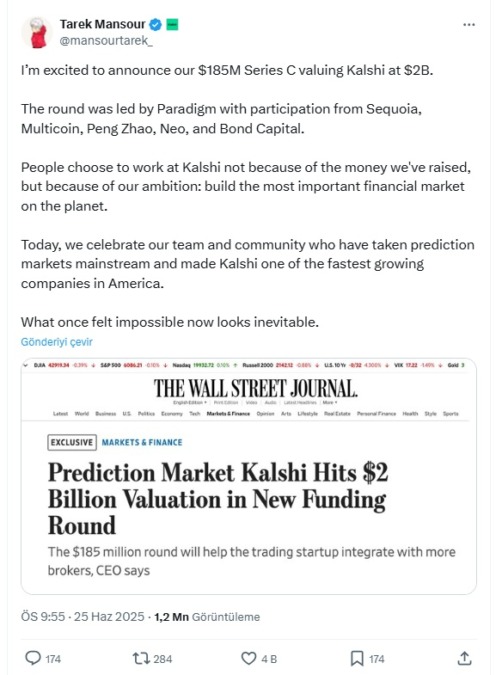
Task: Translate post via Gönderiyi çevir
Action: [x=57, y=342]
